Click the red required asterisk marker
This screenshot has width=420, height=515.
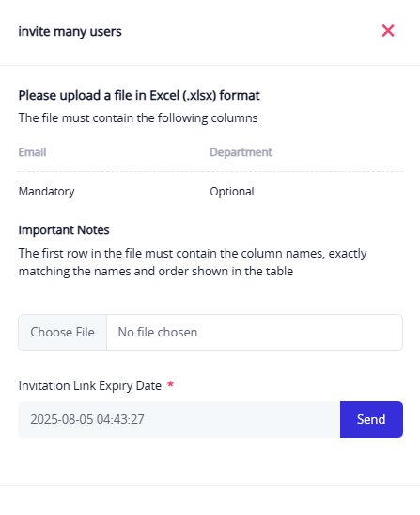170,384
